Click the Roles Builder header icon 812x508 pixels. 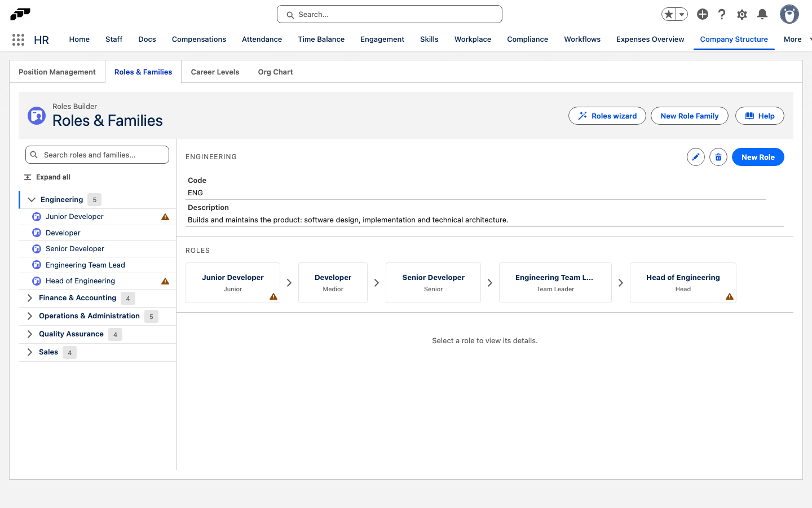(x=37, y=116)
